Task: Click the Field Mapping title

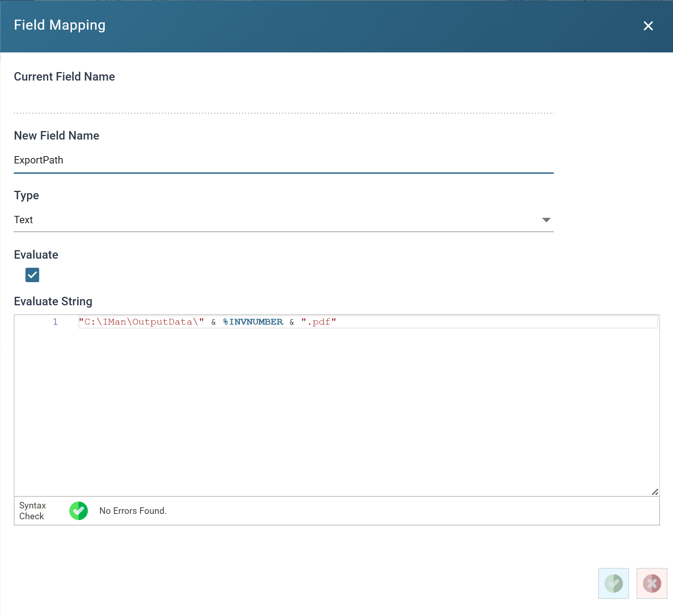Action: [x=60, y=25]
